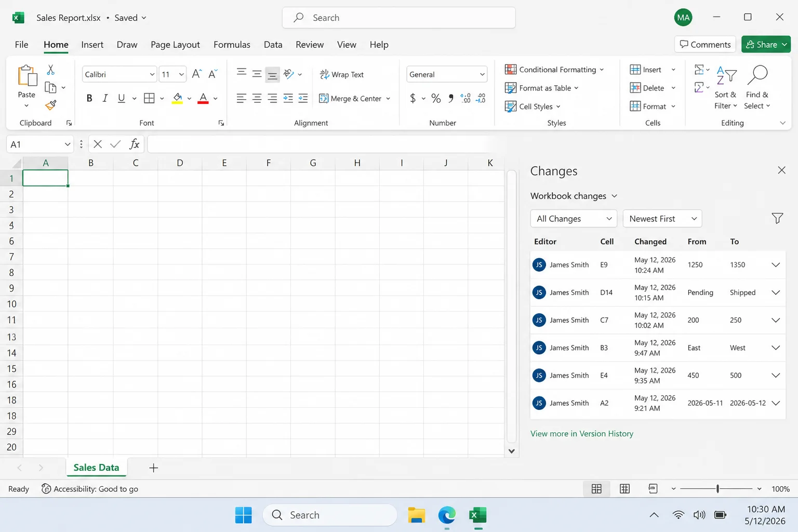Toggle Center horizontal alignment
The height and width of the screenshot is (532, 798).
257,98
